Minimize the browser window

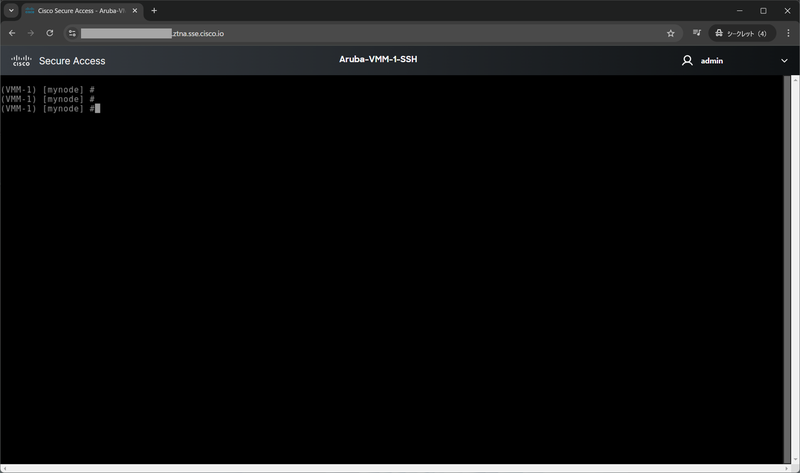click(740, 11)
